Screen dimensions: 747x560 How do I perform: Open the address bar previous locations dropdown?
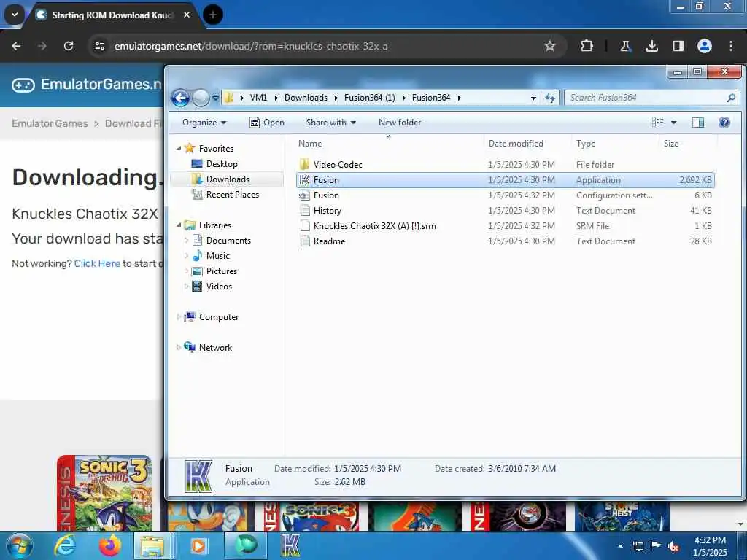533,98
